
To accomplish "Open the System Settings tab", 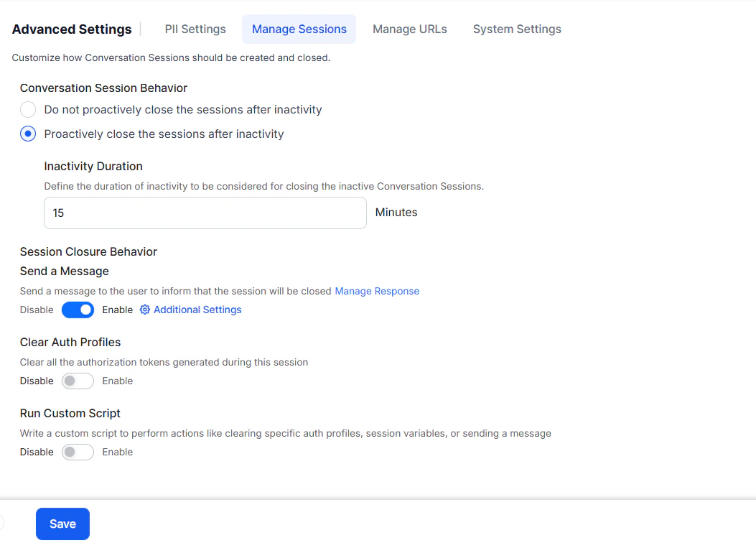I will click(516, 29).
